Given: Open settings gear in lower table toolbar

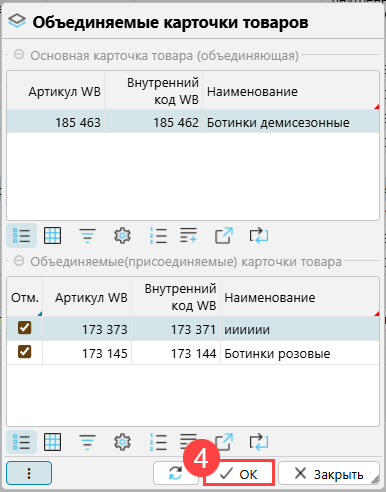Looking at the screenshot, I should 122,442.
